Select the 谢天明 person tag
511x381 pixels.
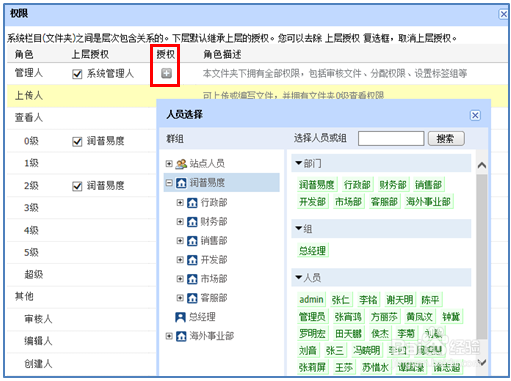pos(399,300)
